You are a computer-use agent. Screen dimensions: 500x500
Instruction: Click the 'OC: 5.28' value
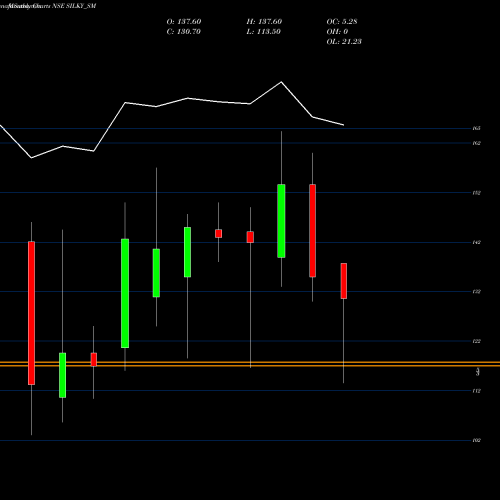tap(342, 22)
